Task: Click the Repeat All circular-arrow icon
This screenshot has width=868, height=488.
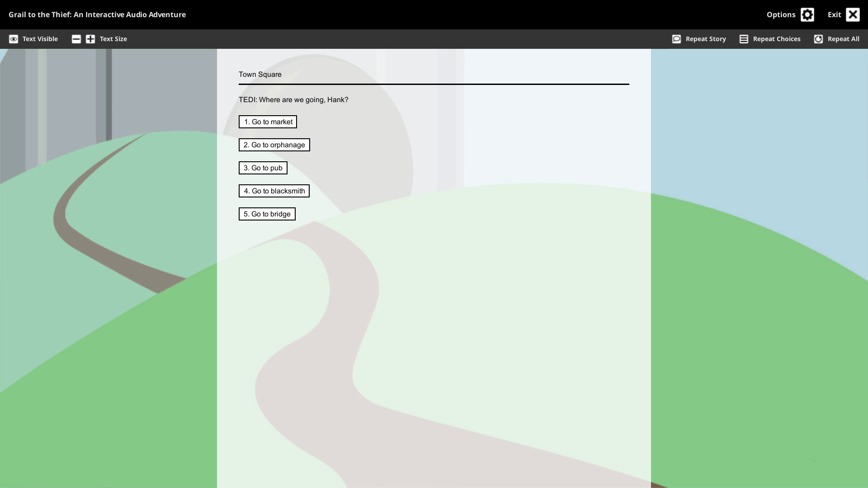Action: tap(818, 39)
